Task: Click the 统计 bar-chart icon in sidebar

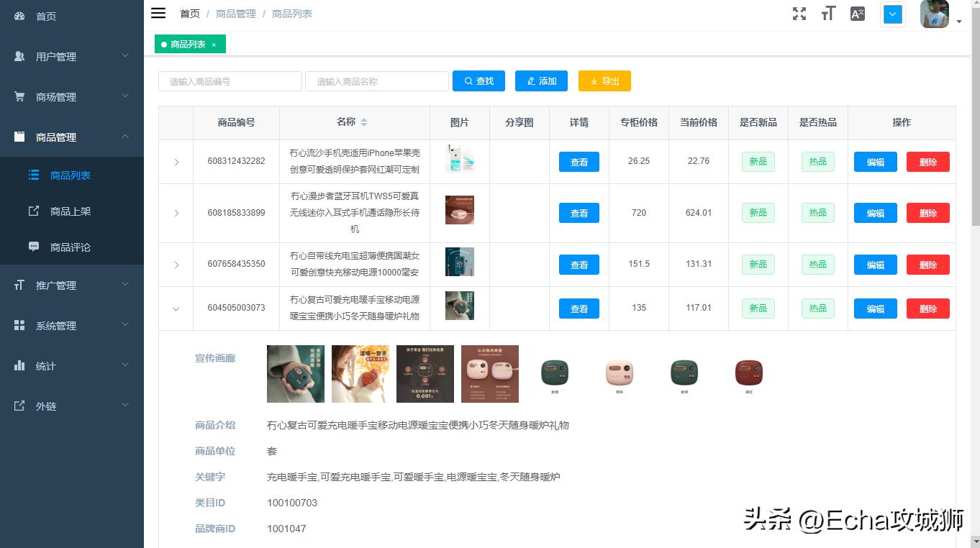Action: tap(19, 365)
